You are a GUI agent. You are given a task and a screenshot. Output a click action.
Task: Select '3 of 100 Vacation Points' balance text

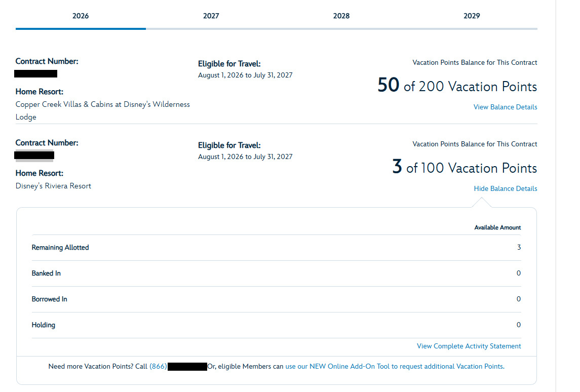coord(465,167)
